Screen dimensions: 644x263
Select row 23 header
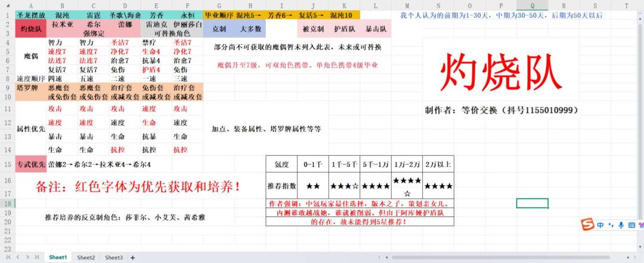[x=8, y=248]
